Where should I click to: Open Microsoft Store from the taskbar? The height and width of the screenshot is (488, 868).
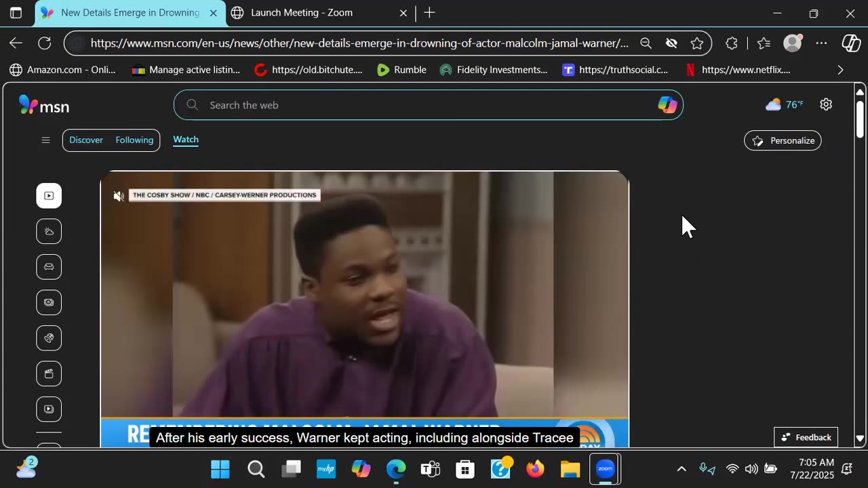click(465, 469)
